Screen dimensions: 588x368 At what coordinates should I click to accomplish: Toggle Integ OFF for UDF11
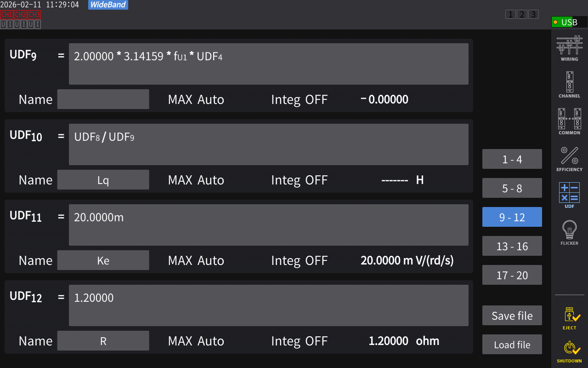pyautogui.click(x=300, y=261)
